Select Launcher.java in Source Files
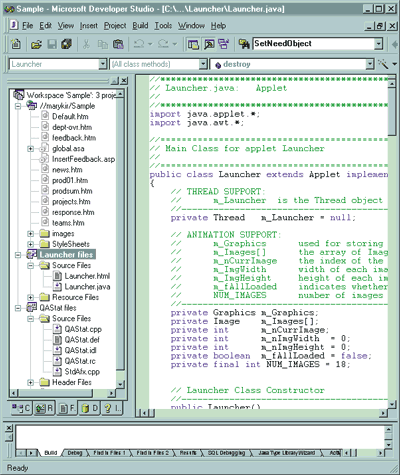This screenshot has width=400, height=475. point(87,287)
